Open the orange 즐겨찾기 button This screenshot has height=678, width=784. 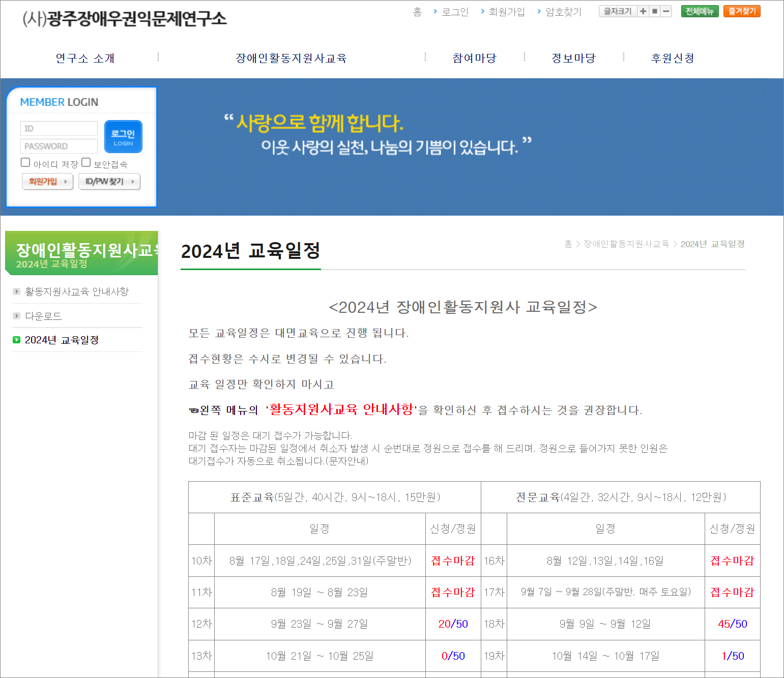742,11
